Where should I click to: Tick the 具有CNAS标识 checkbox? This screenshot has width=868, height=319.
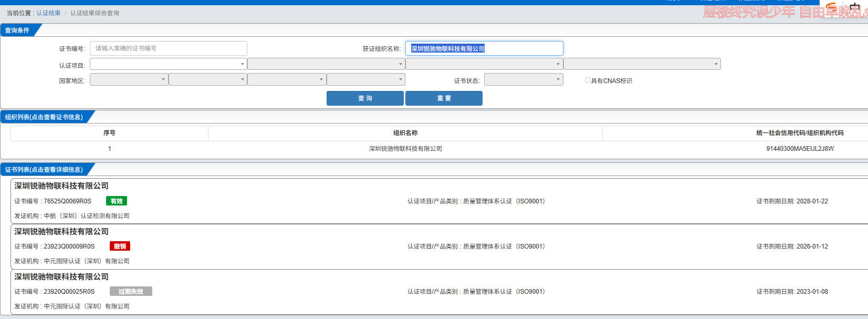coord(588,80)
